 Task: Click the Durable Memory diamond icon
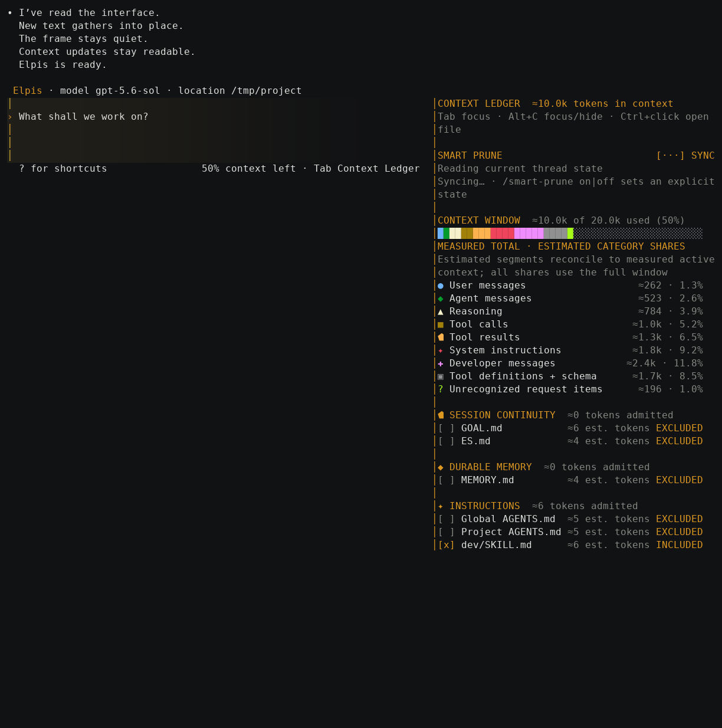pos(441,467)
